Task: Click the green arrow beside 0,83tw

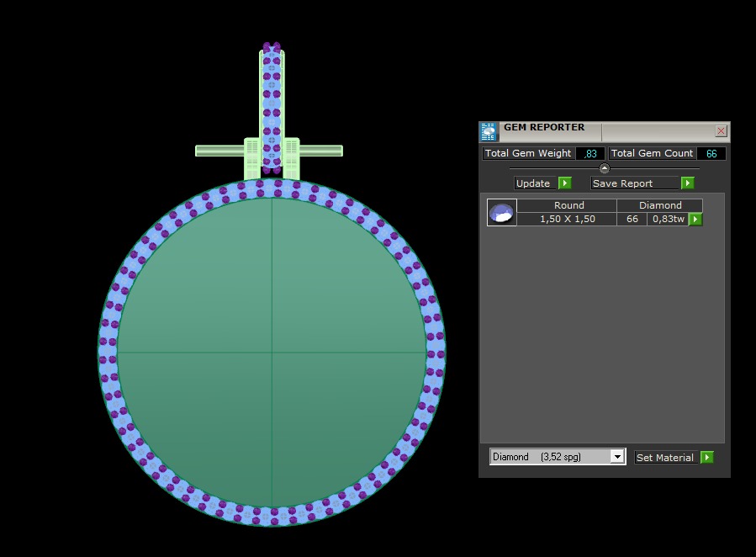Action: click(695, 220)
